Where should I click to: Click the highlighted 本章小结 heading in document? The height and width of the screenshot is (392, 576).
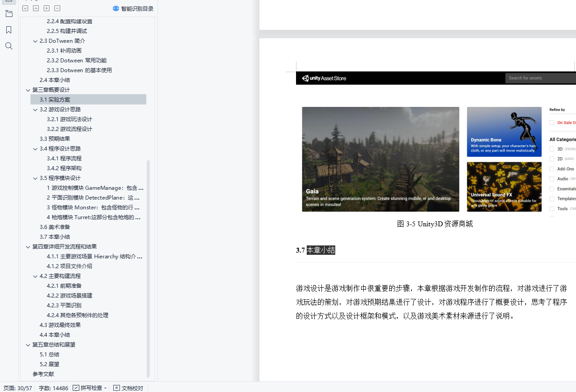pyautogui.click(x=321, y=250)
